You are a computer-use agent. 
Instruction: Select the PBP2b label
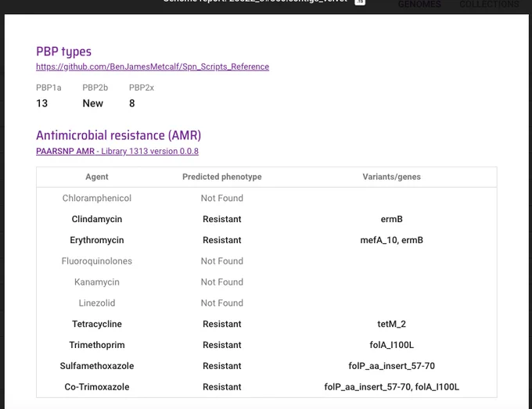tap(95, 88)
